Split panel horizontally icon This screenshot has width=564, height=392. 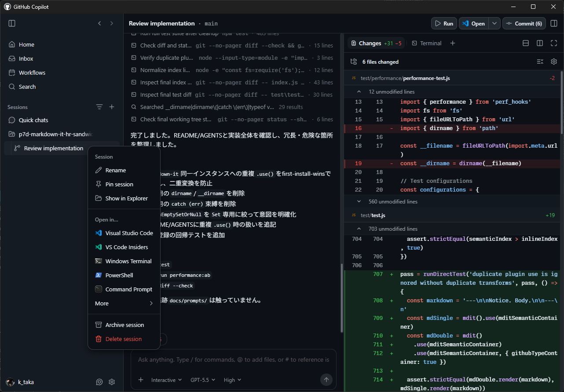[x=525, y=43]
